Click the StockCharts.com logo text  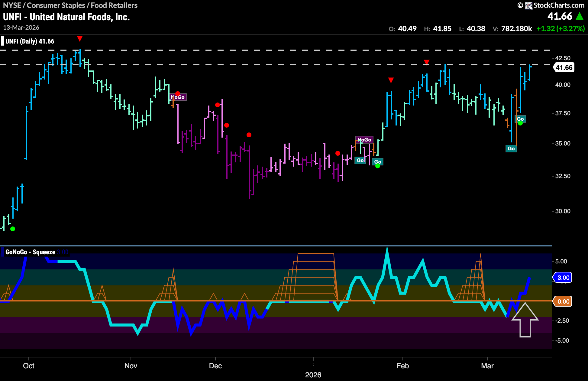click(x=559, y=5)
